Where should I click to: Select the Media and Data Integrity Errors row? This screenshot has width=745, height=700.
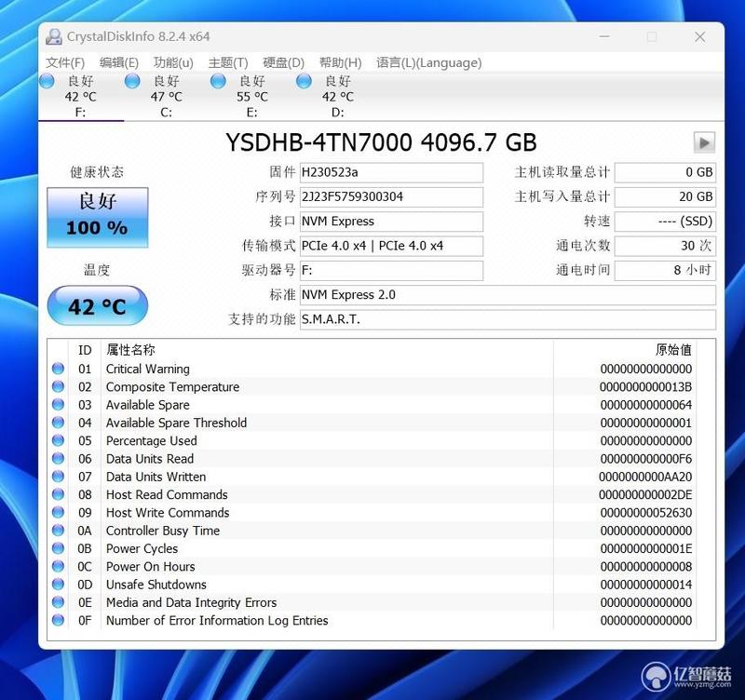[372, 602]
